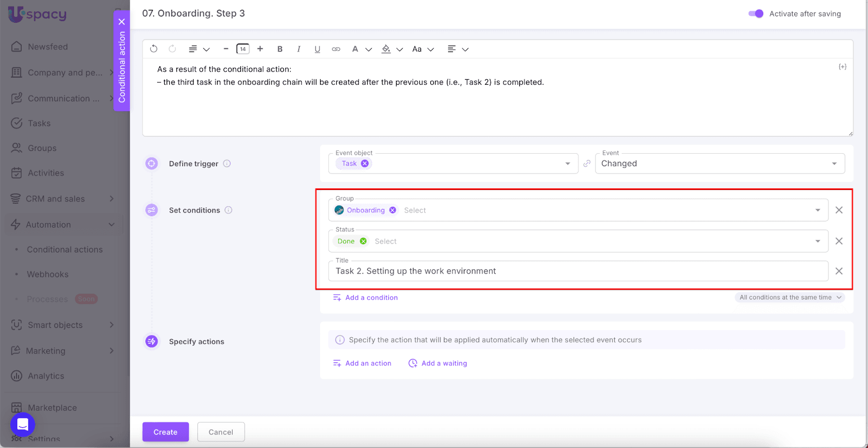Image resolution: width=868 pixels, height=448 pixels.
Task: Remove the Onboarding group chip
Action: pyautogui.click(x=393, y=210)
